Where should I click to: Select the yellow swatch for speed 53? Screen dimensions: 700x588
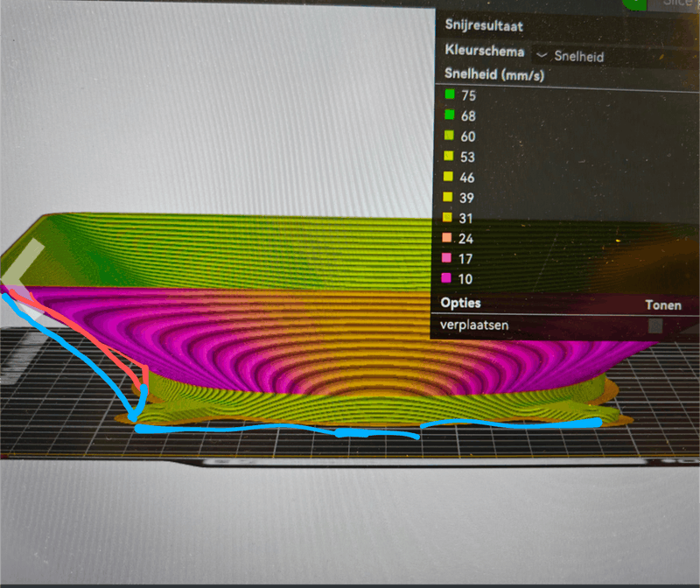449,156
